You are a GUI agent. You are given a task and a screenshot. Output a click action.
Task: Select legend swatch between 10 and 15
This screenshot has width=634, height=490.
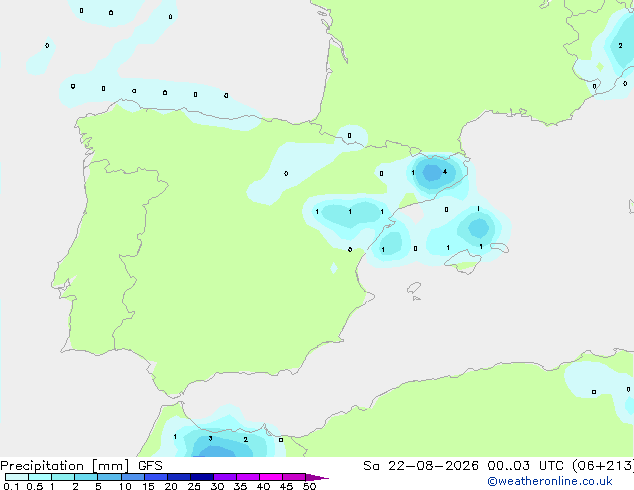click(132, 477)
